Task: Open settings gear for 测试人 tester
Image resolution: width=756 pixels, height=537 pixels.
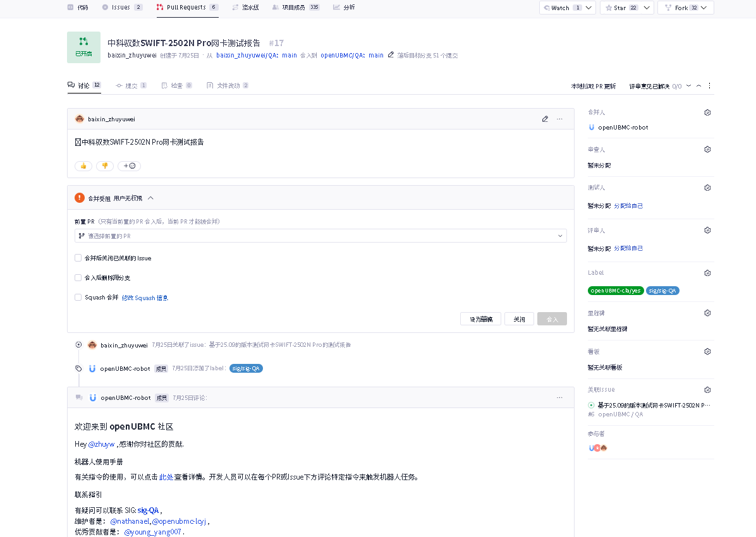Action: tap(707, 188)
